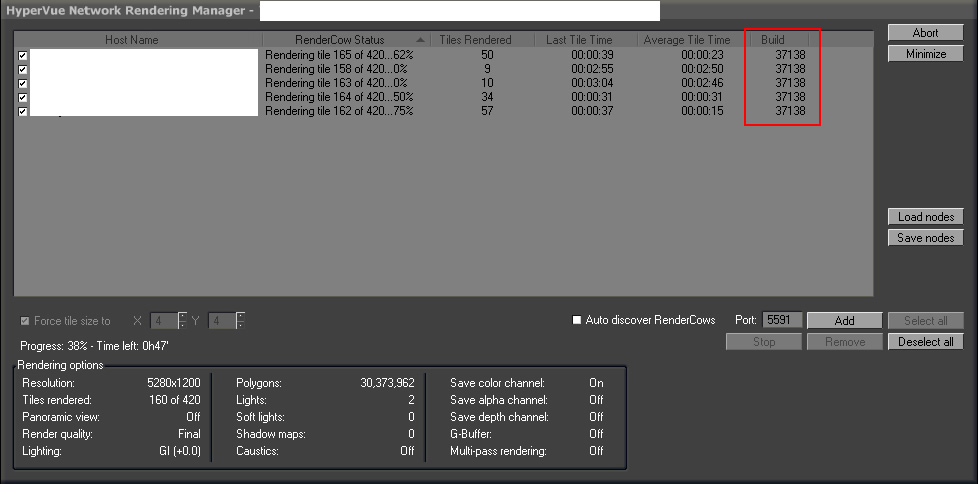
Task: Uncheck host rendering tile 163 of 420
Action: 23,84
